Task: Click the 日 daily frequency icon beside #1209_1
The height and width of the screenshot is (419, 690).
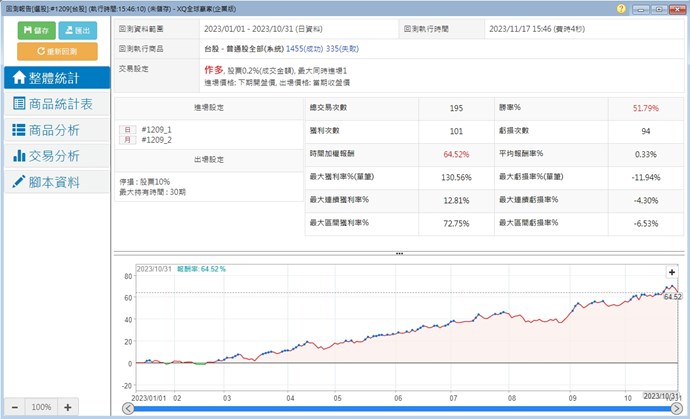Action: click(x=127, y=129)
